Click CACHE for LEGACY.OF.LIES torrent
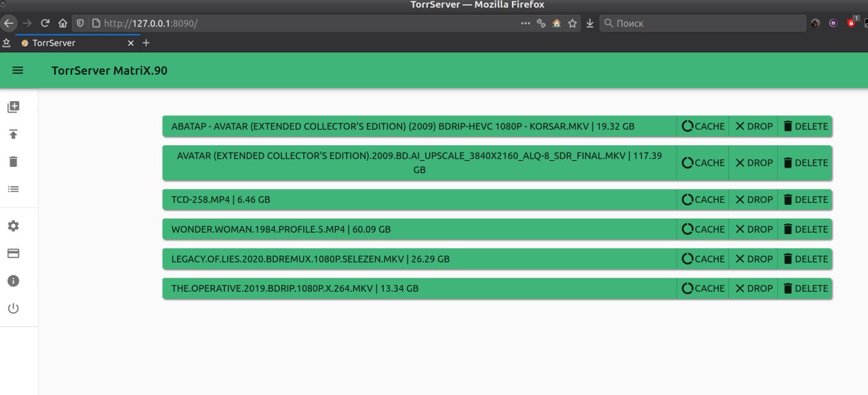The height and width of the screenshot is (395, 868). click(703, 259)
